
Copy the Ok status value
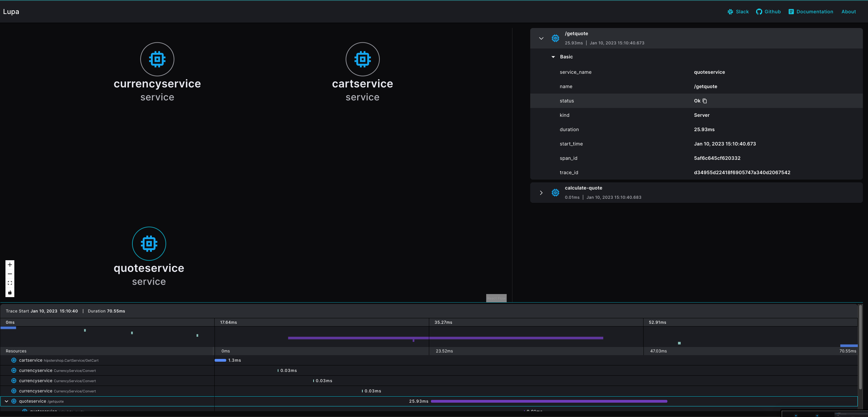pos(705,101)
